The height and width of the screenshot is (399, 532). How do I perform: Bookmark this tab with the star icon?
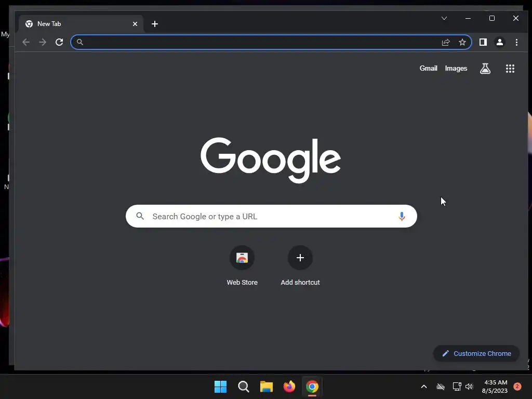462,42
